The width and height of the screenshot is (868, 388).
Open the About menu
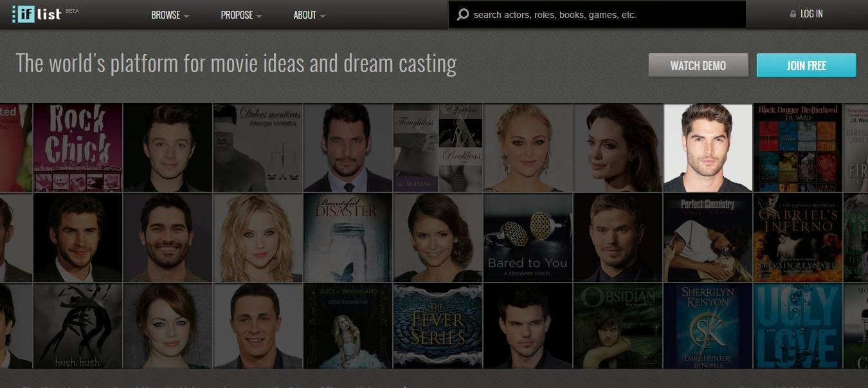coord(309,15)
